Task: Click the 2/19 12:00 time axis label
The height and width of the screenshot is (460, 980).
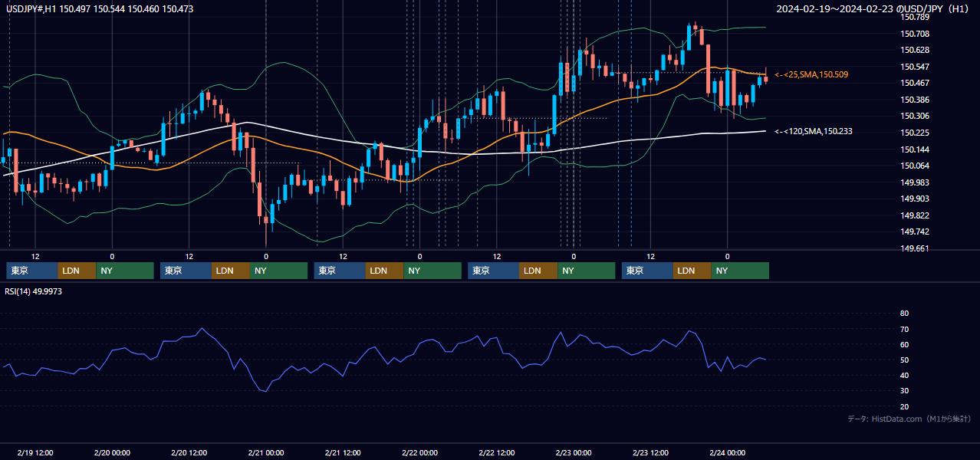Action: 35,452
